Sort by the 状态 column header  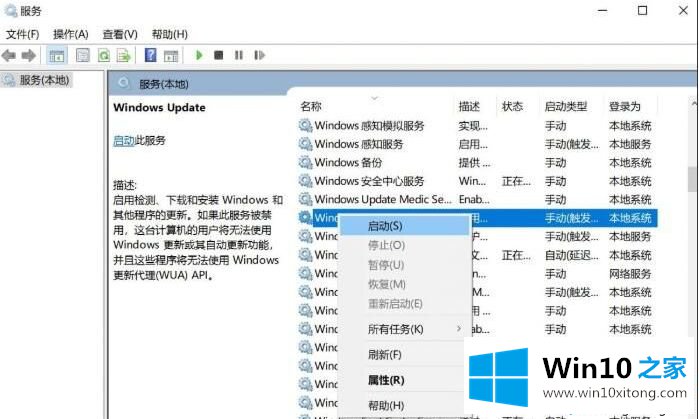(512, 107)
